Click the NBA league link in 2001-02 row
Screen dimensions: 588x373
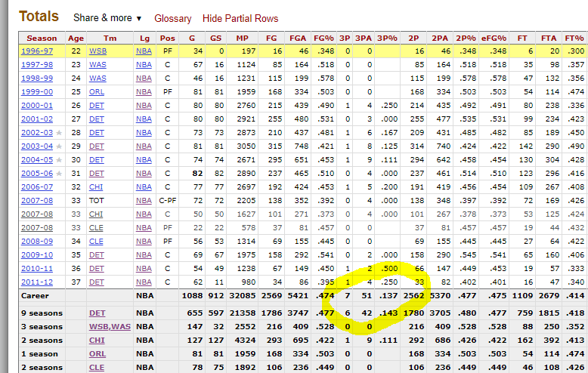[x=144, y=119]
